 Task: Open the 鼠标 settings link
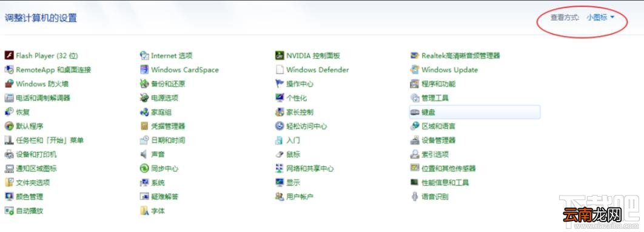(x=293, y=154)
